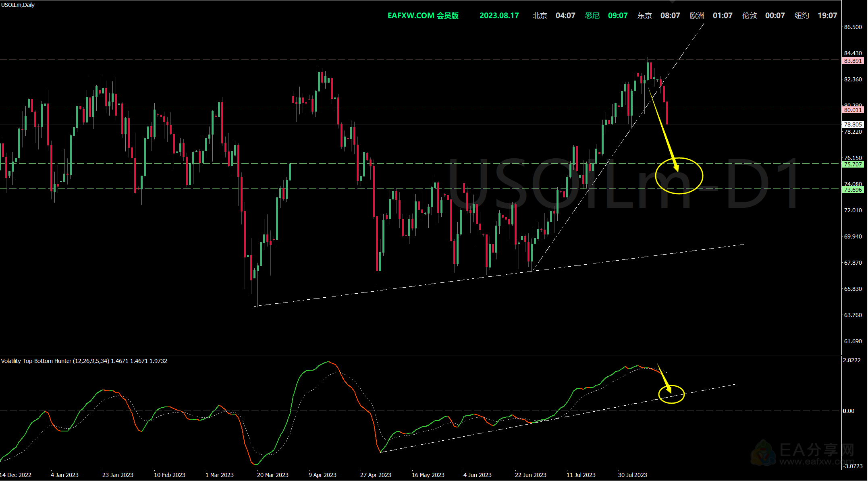Click the EAFXW.COM 会员版 label
This screenshot has height=481, width=868.
[423, 16]
